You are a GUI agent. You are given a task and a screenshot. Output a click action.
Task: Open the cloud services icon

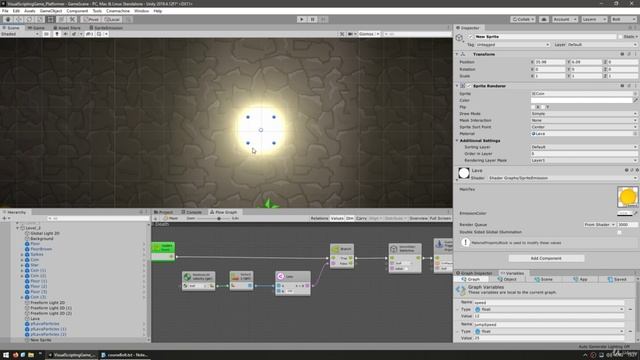pos(544,19)
